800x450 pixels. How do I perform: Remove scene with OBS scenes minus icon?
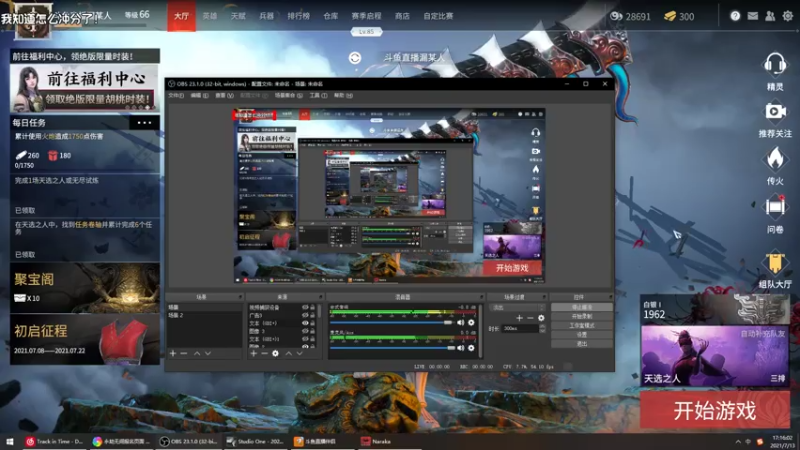(x=184, y=353)
